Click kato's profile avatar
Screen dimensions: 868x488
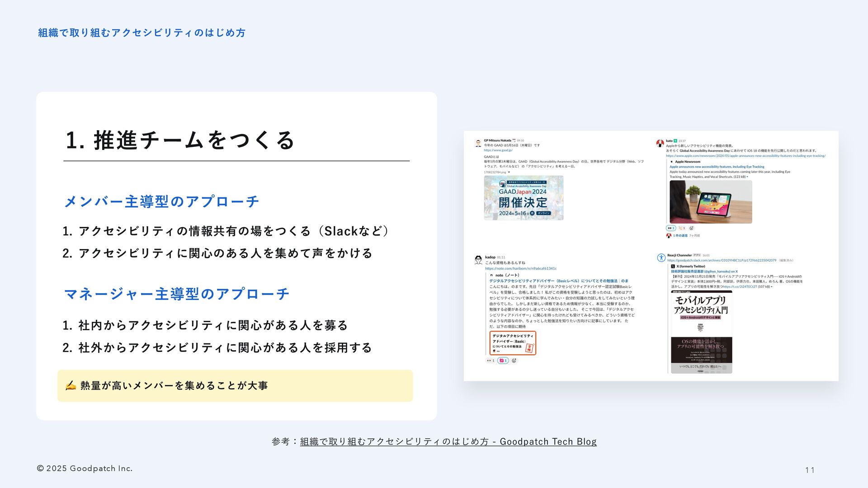click(x=660, y=143)
